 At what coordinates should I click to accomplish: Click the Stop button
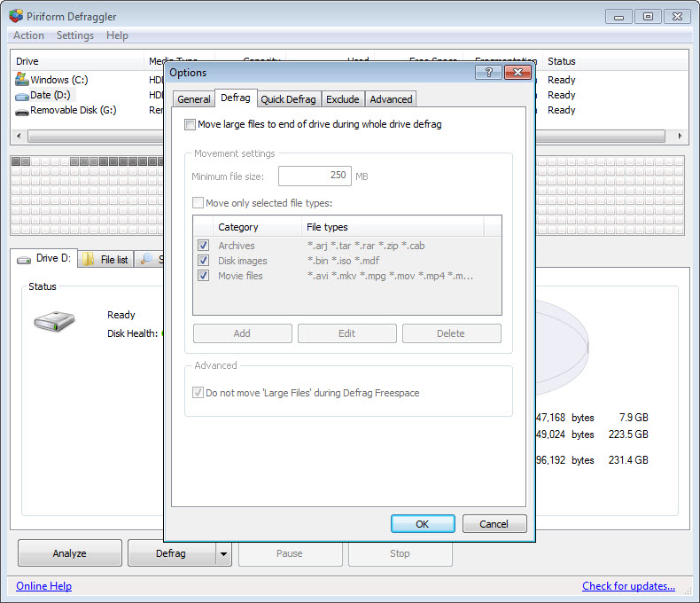400,553
